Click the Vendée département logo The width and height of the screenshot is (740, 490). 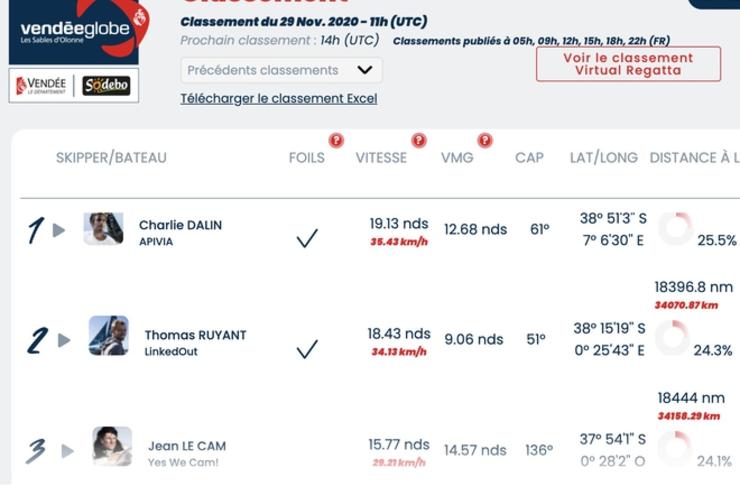coord(41,85)
